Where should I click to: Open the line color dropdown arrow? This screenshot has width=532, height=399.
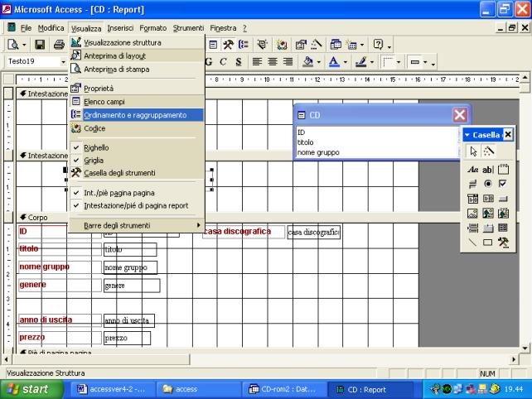click(372, 62)
